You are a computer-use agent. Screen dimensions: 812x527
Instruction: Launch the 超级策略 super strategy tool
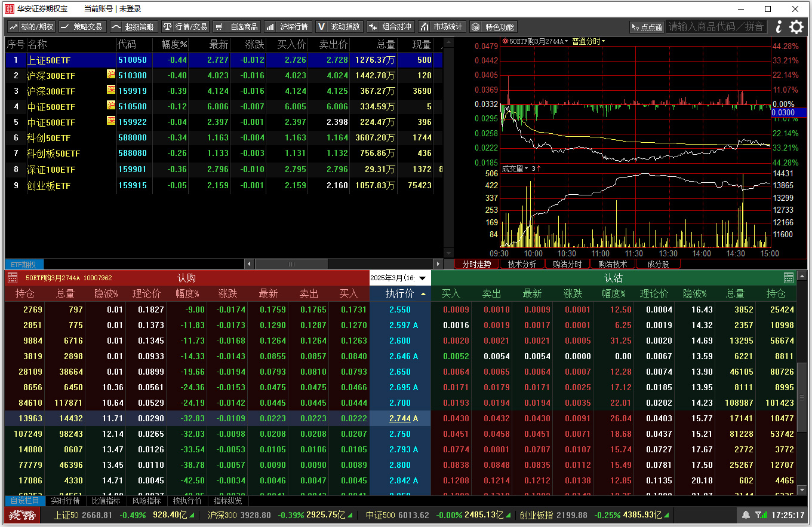point(133,27)
